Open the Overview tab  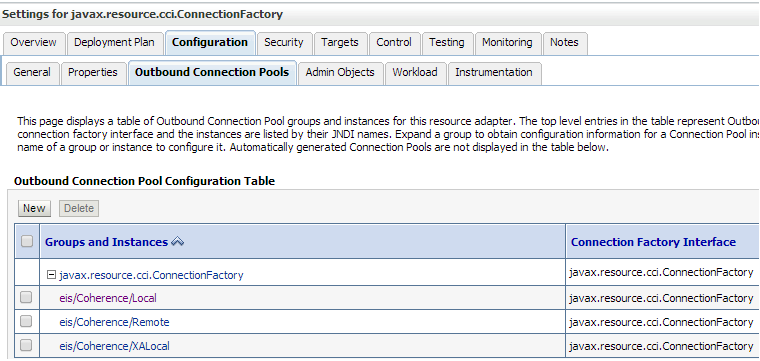(x=33, y=43)
